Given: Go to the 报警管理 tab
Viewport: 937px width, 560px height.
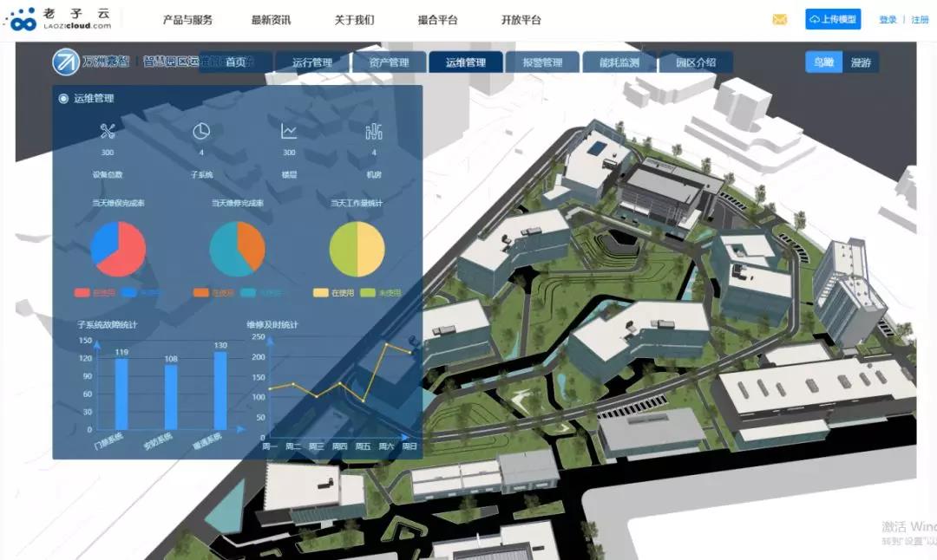Looking at the screenshot, I should [x=542, y=62].
